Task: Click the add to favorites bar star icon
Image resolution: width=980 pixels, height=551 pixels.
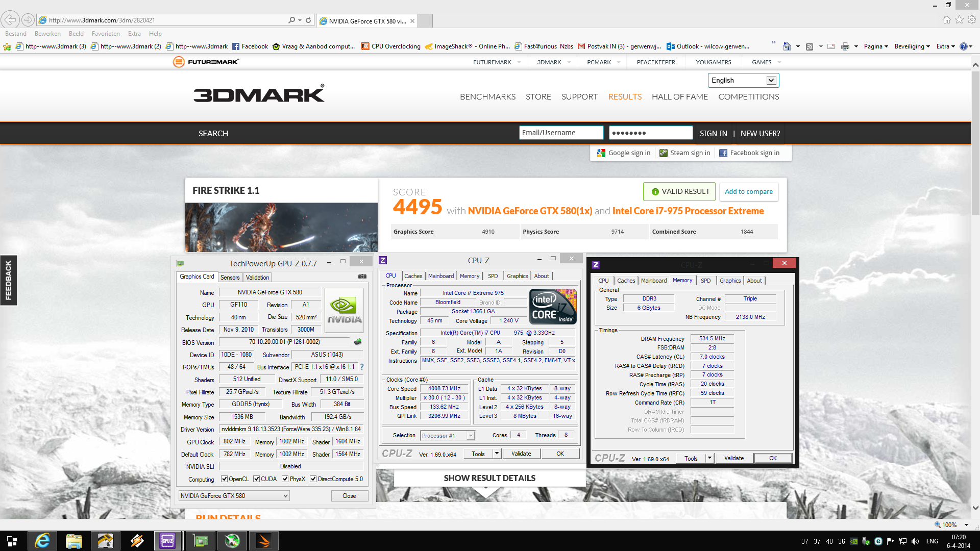Action: (x=7, y=46)
